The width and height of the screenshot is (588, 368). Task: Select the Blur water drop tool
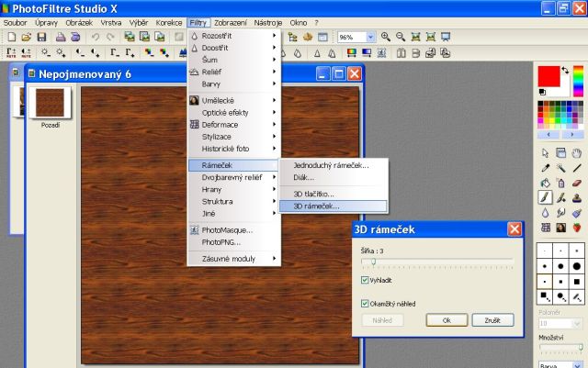point(545,213)
